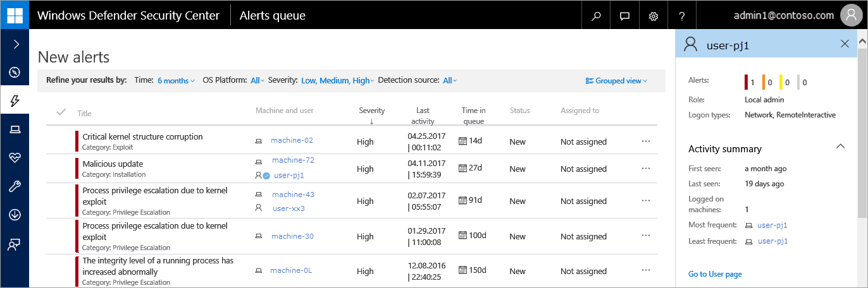Open more options for Critical kernel structure corruption
Image resolution: width=868 pixels, height=288 pixels.
point(645,141)
